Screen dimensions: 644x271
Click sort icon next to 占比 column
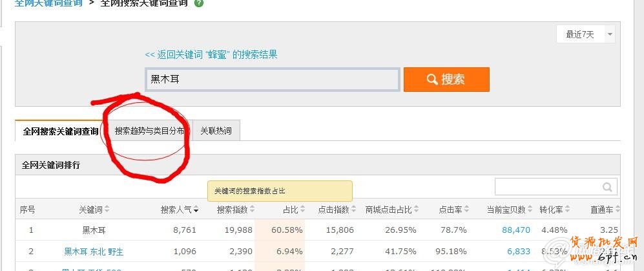(x=304, y=210)
